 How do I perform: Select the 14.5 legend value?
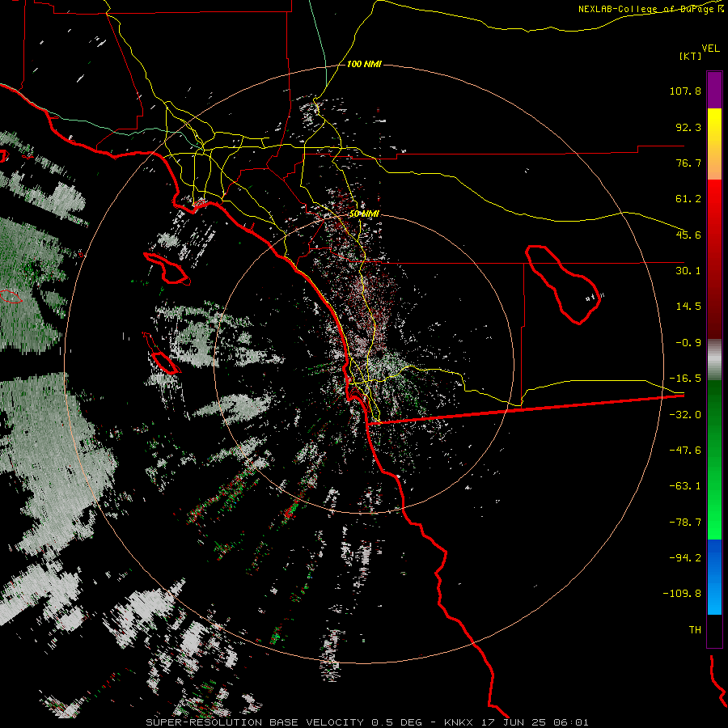[688, 307]
